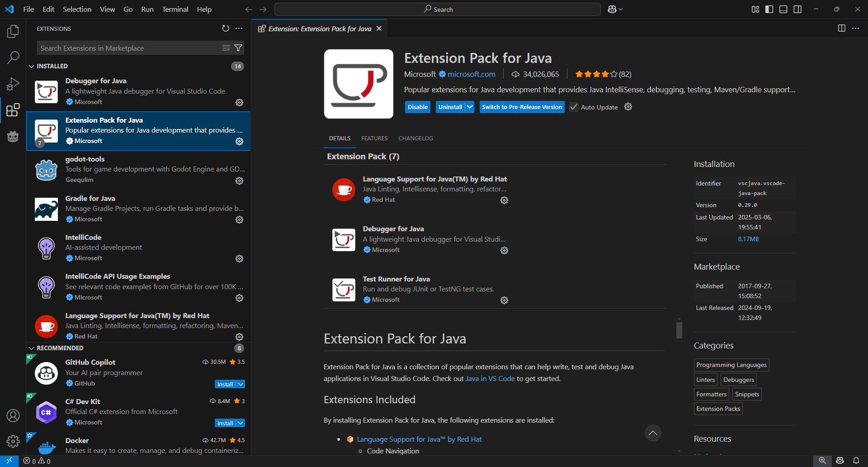Open Copilot dropdown in title bar

(621, 9)
